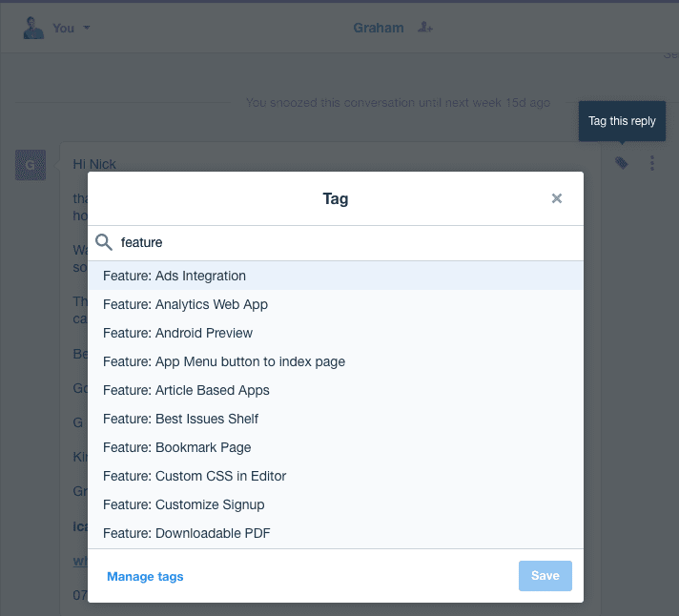Close the Tag dialog

pos(556,198)
